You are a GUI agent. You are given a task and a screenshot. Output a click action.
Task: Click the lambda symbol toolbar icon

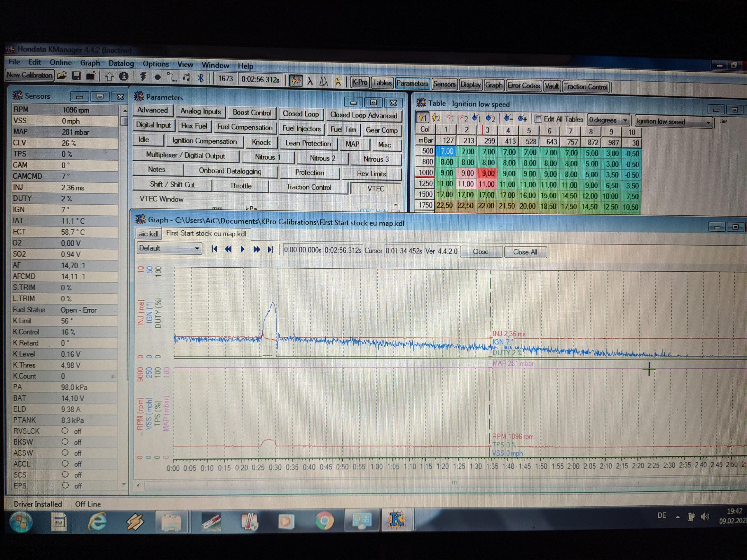pyautogui.click(x=310, y=81)
